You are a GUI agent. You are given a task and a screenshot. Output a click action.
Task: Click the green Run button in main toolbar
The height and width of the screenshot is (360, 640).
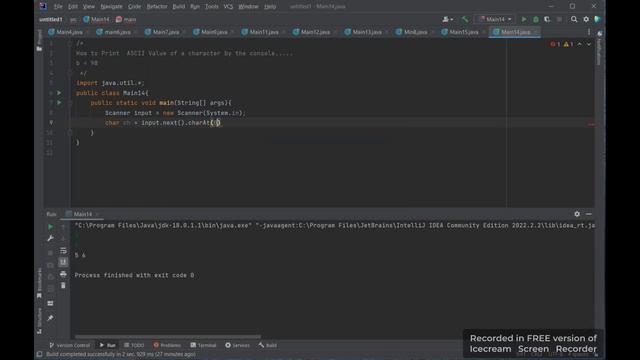[524, 19]
